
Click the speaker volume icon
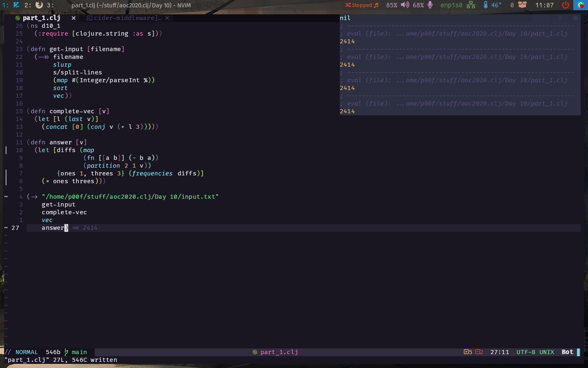tap(405, 5)
